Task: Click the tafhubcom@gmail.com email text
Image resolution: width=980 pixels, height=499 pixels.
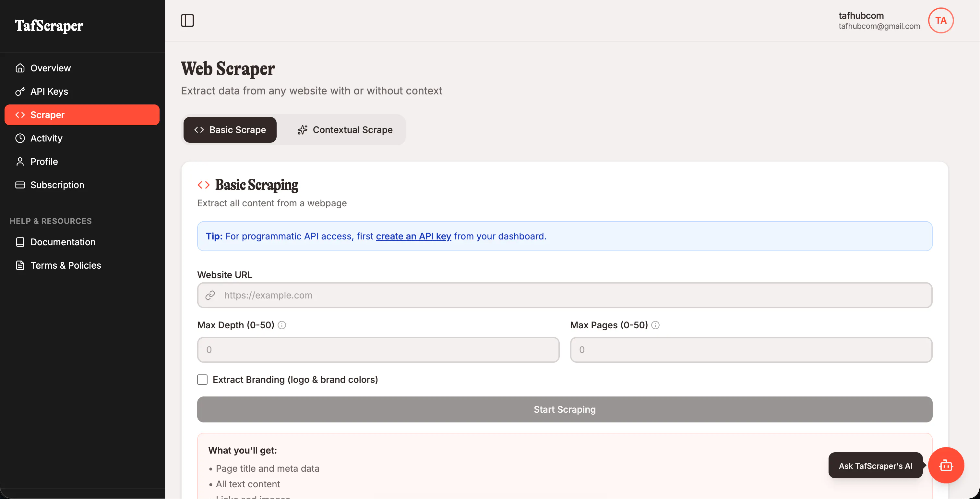Action: click(x=879, y=26)
